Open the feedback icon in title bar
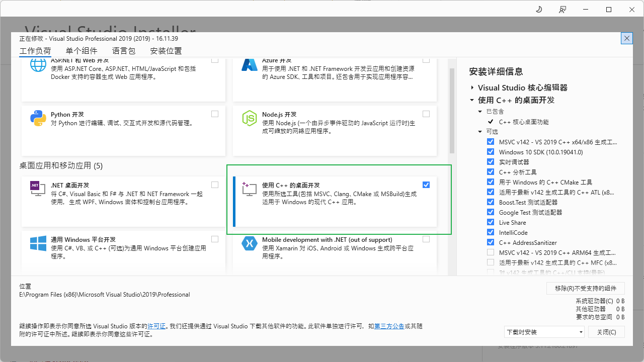This screenshot has width=644, height=362. [x=562, y=10]
